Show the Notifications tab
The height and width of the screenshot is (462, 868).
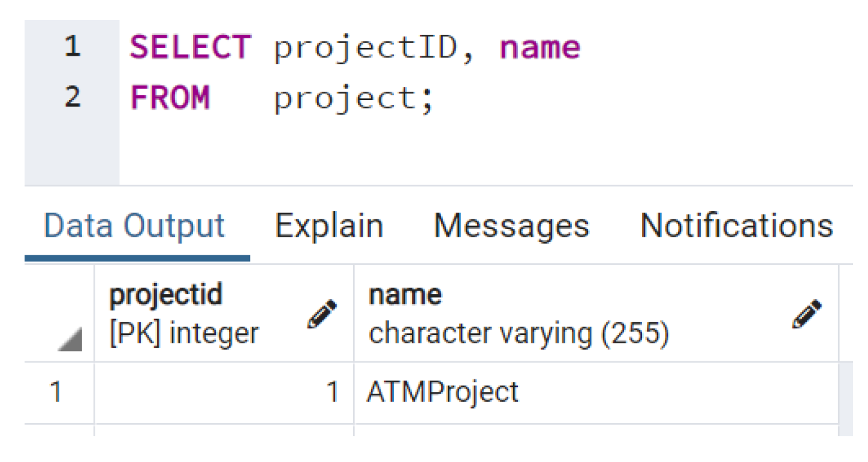(736, 227)
